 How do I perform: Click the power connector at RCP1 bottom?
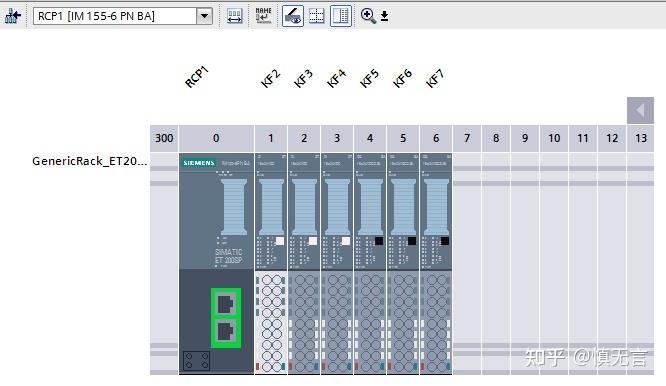(197, 361)
